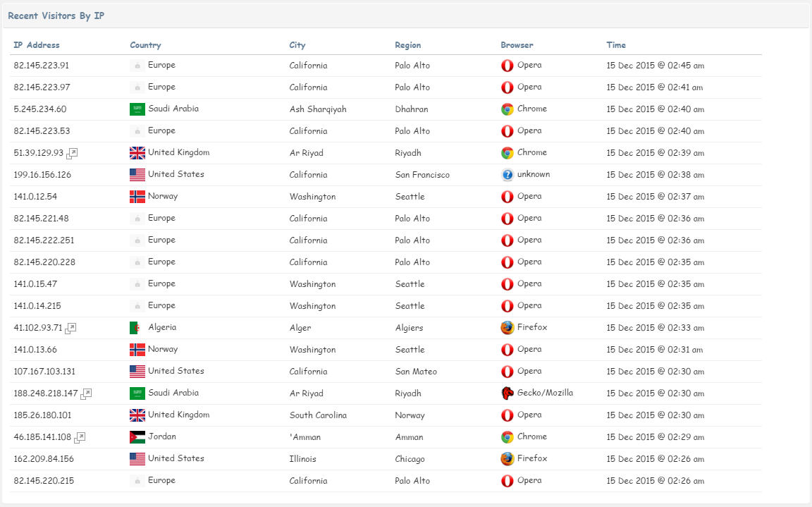
Task: Select IP address 162.209.84.156
Action: point(44,459)
